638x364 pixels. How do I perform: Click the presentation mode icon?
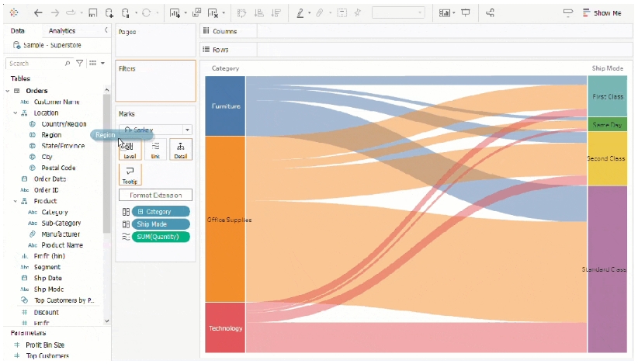click(x=466, y=13)
